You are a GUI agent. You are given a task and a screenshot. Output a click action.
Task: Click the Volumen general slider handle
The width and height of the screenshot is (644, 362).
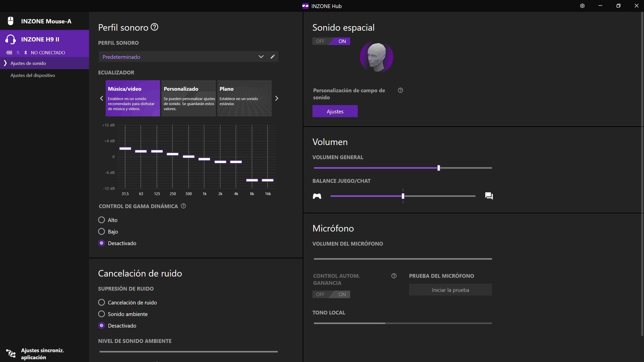[439, 168]
